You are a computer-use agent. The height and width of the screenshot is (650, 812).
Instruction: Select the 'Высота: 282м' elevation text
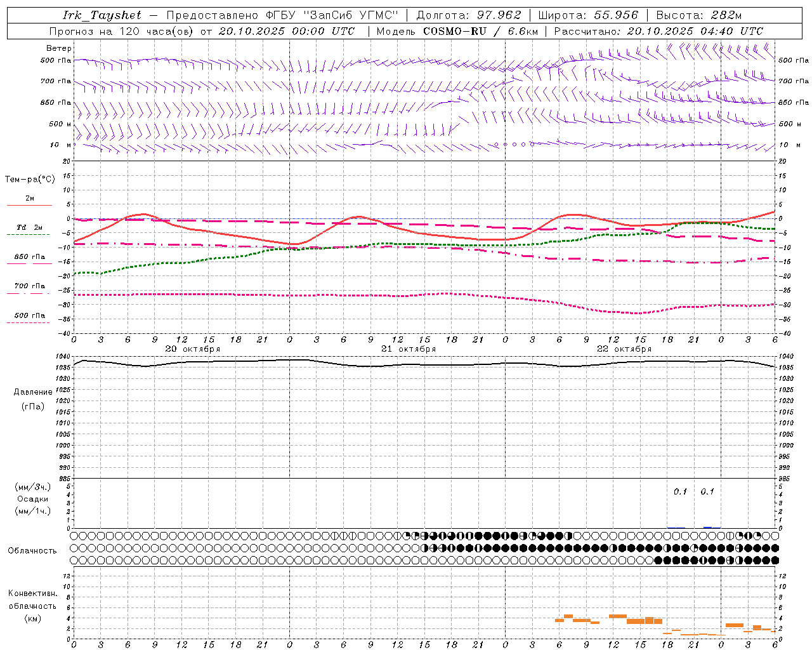point(699,15)
